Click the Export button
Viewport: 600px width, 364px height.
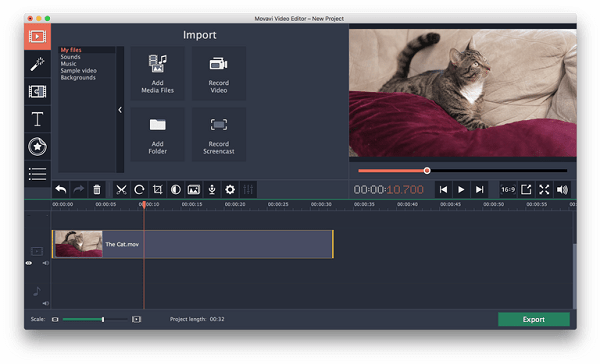(x=533, y=319)
